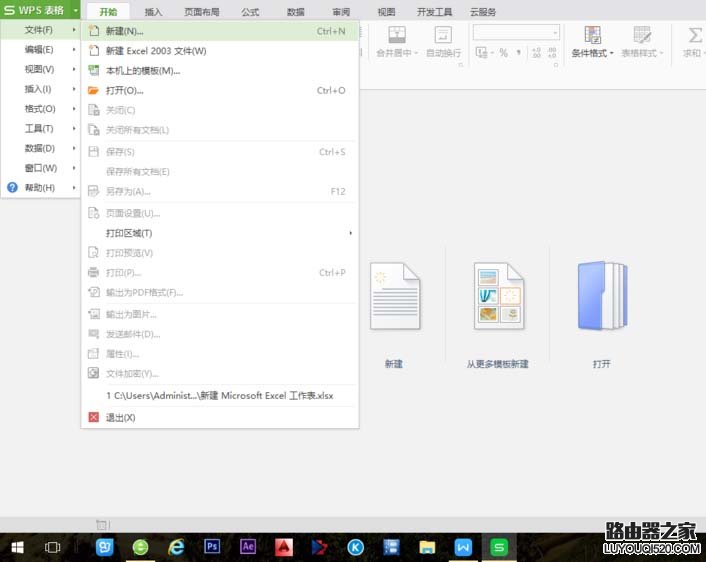
Task: Open the Task View taskbar icon
Action: [x=52, y=548]
